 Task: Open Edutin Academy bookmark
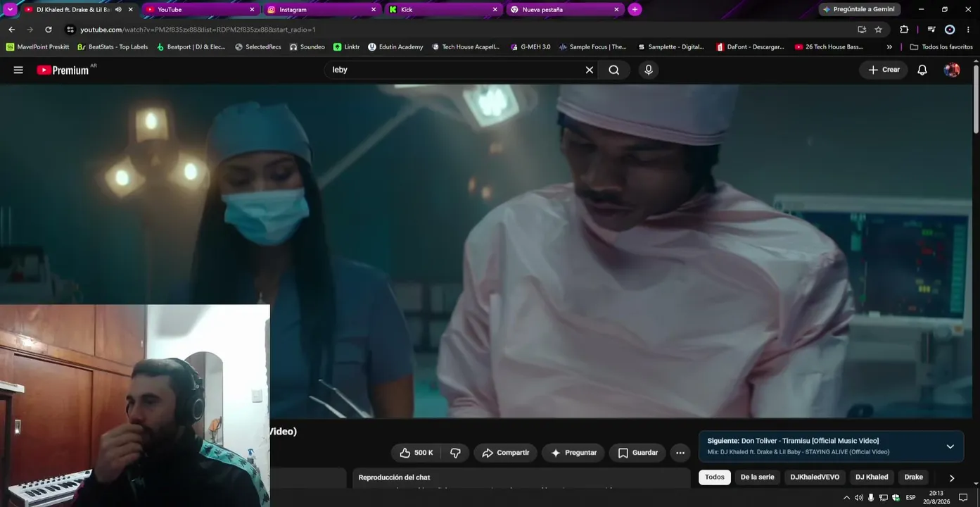(396, 47)
